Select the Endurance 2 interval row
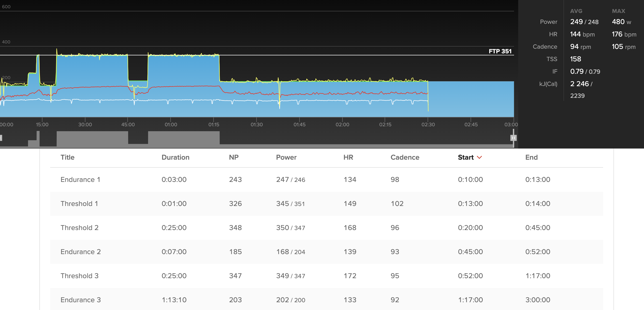Viewport: 644px width, 310px height. tap(80, 252)
